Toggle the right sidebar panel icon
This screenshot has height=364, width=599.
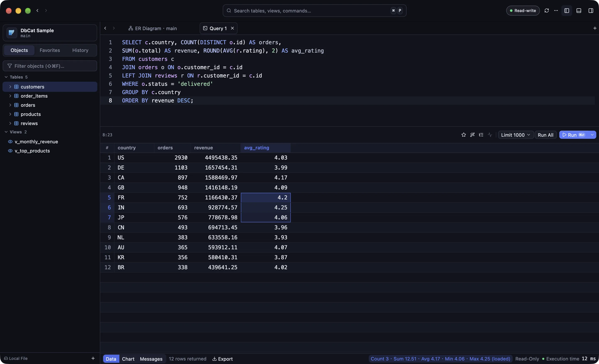(x=591, y=10)
